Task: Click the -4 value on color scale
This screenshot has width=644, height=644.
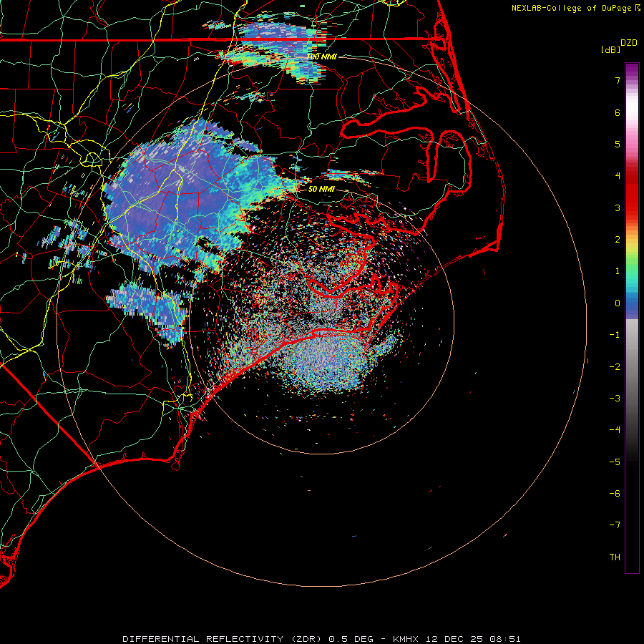Action: tap(615, 430)
